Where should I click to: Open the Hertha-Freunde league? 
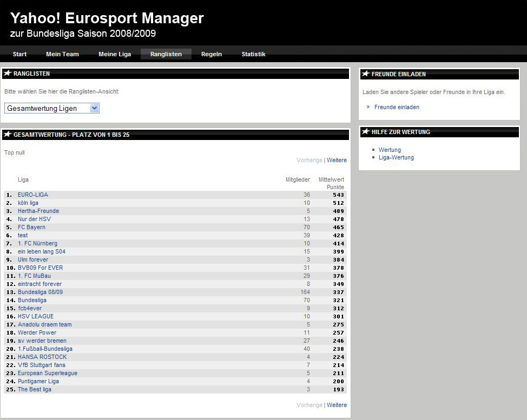38,211
